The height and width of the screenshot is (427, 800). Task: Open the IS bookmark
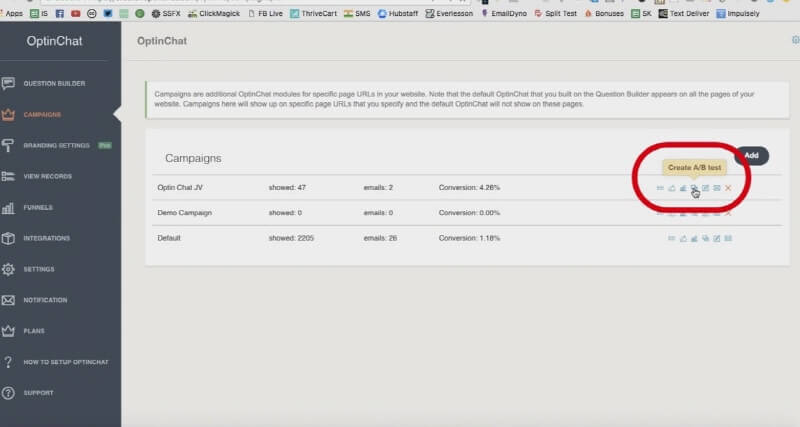[39, 14]
